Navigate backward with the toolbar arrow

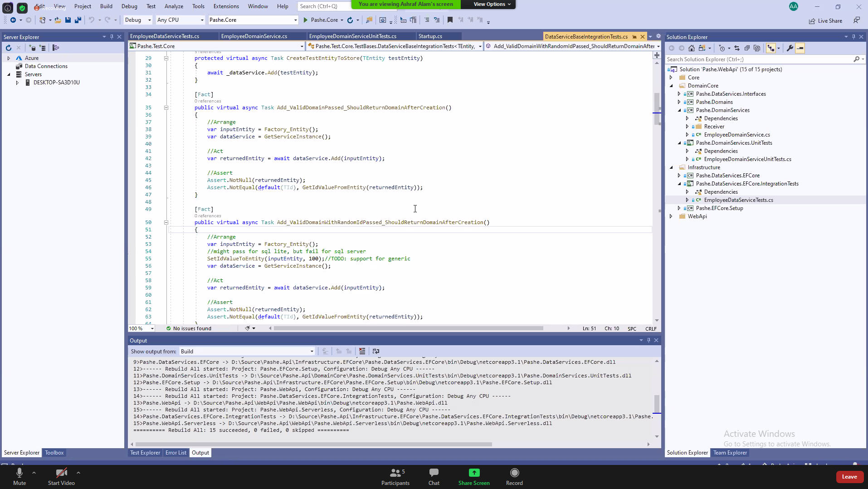[x=13, y=20]
